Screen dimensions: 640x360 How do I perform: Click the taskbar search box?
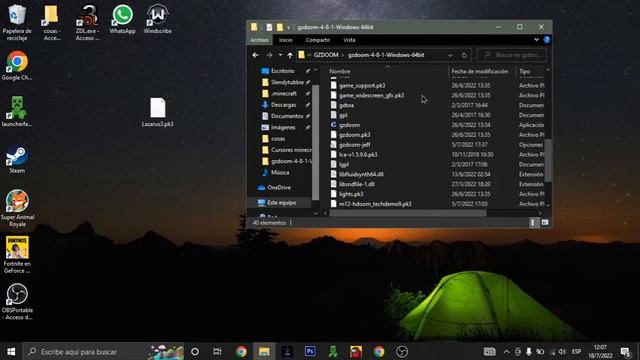[103, 351]
